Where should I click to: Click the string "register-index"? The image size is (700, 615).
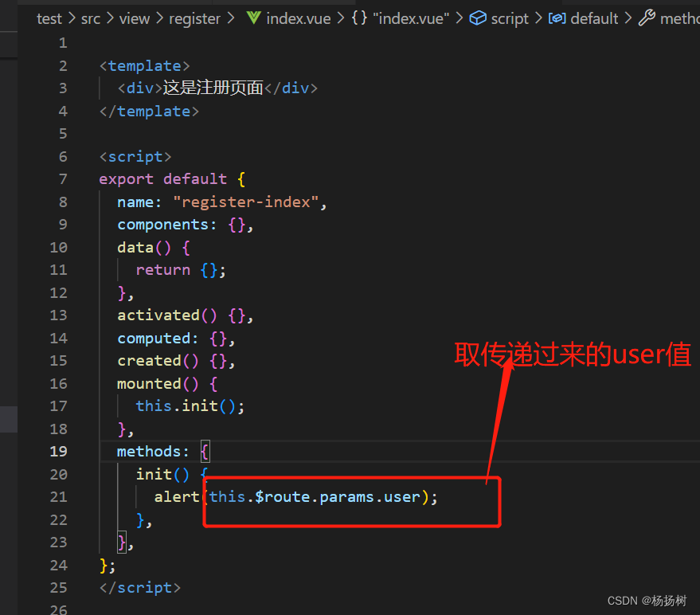coord(246,202)
